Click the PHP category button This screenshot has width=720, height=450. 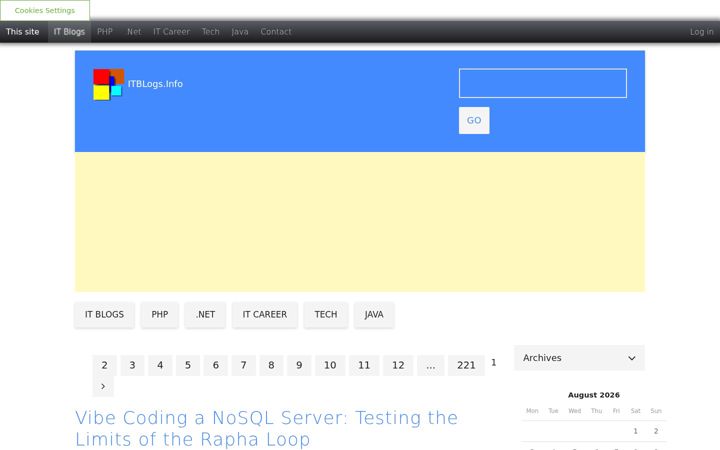(160, 315)
